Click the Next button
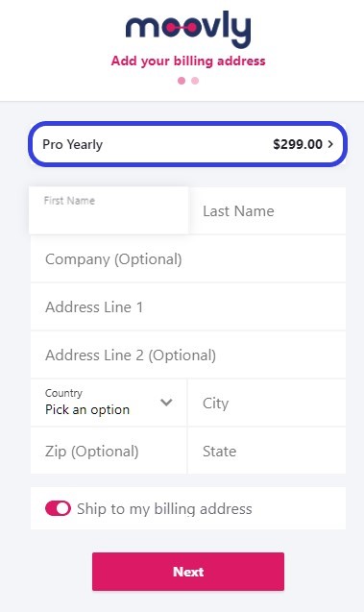Screen dimensions: 364x612 188,572
